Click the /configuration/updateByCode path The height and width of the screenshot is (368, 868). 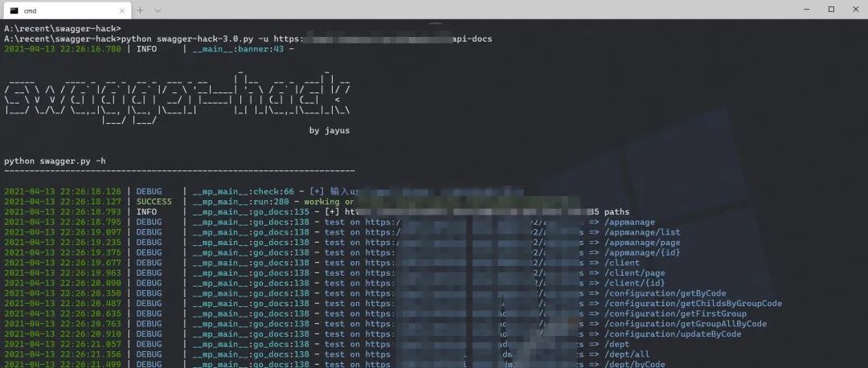[673, 334]
